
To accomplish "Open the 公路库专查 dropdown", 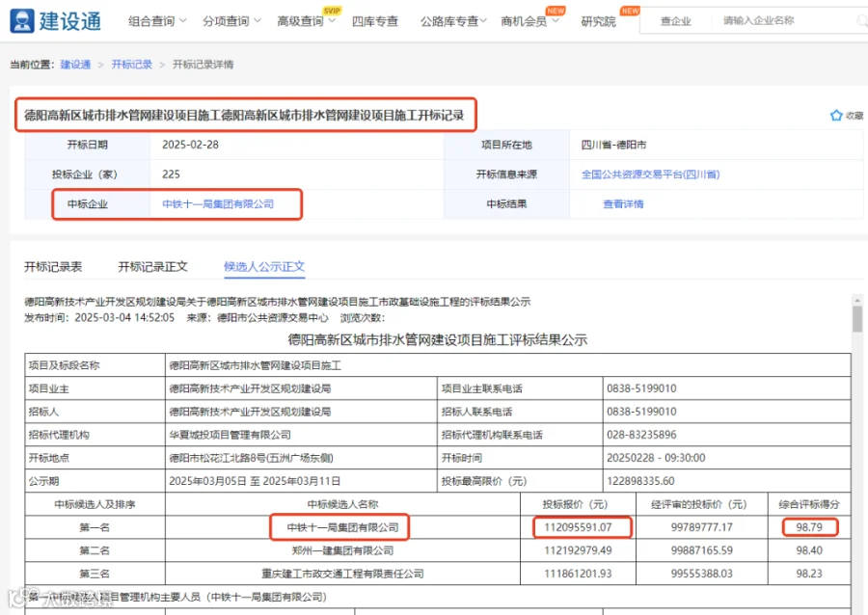I will click(x=453, y=21).
